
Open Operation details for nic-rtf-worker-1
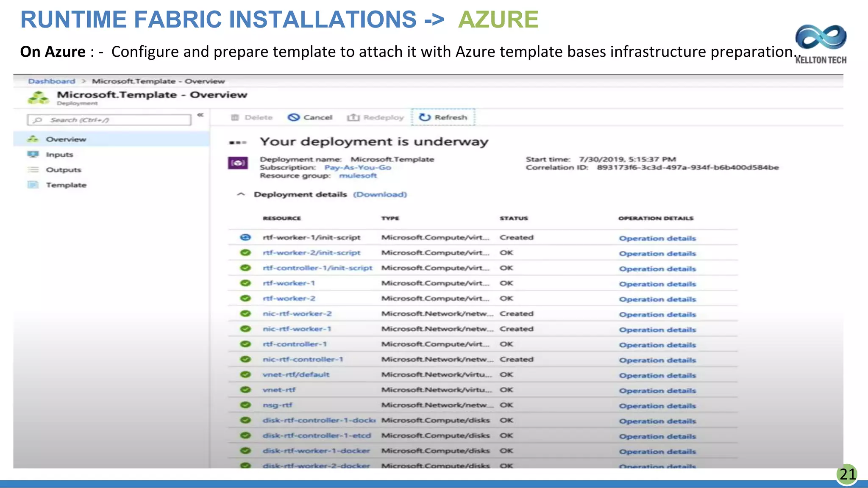tap(657, 330)
